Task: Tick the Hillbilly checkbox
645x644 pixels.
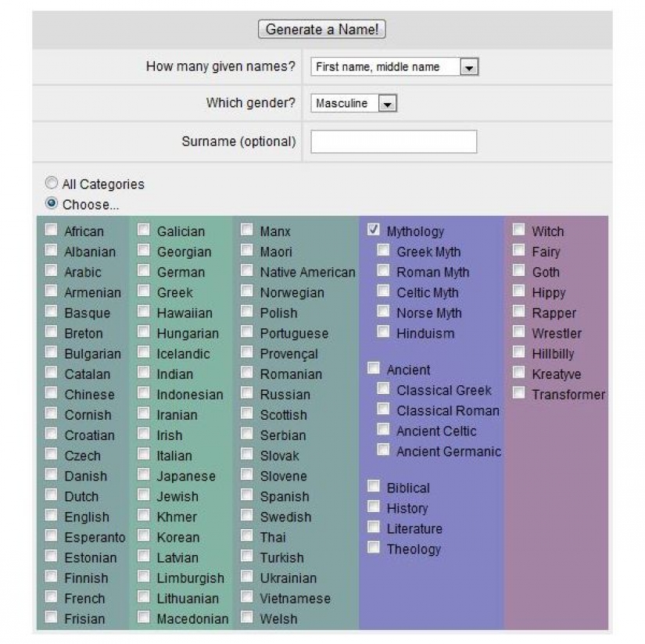Action: [519, 352]
